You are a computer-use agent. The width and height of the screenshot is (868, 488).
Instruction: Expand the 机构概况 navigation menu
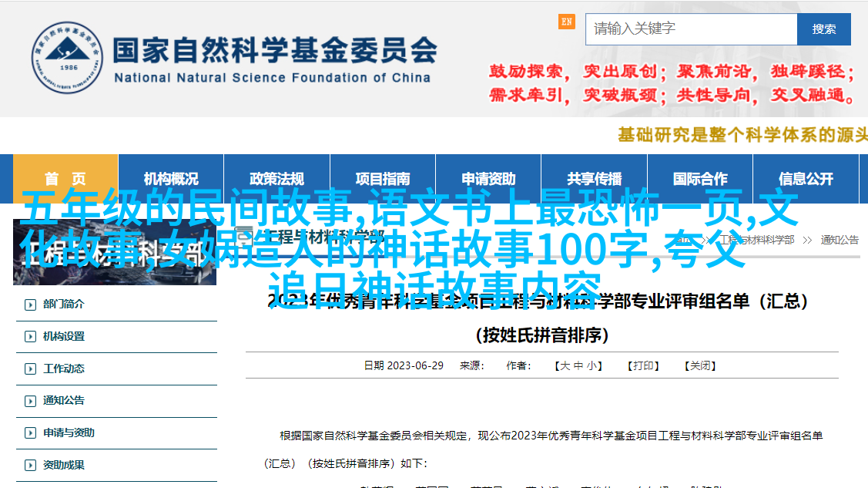click(171, 179)
